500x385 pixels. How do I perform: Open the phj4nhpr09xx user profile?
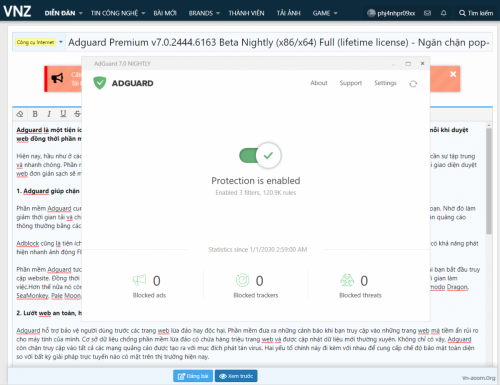tap(391, 13)
